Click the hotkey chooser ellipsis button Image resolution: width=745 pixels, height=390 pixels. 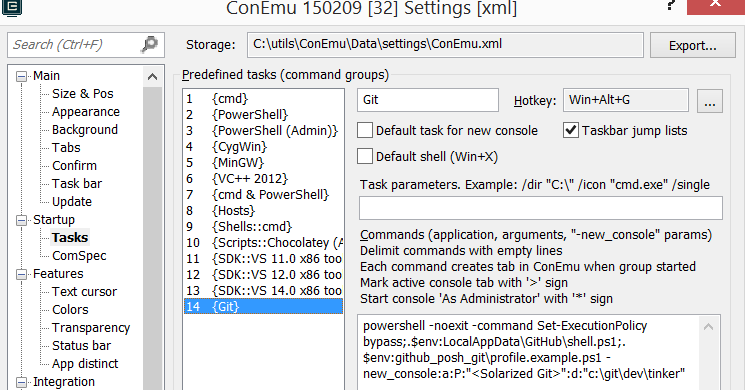(x=710, y=101)
